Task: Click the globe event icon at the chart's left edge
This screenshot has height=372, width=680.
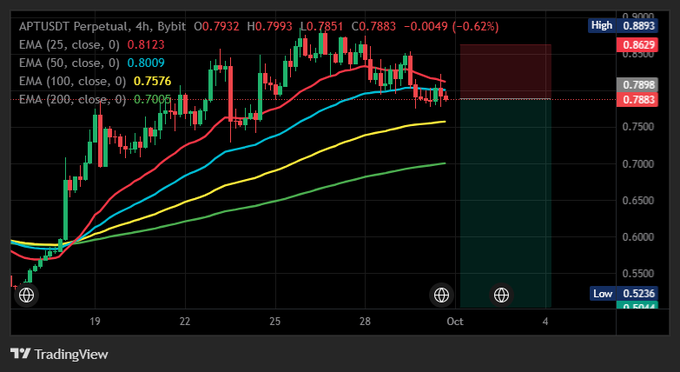Action: [26, 295]
